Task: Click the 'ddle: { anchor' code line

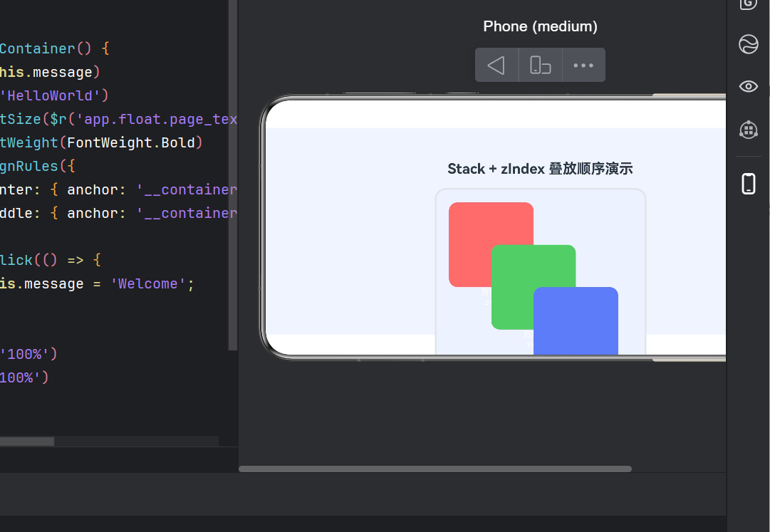Action: 118,213
